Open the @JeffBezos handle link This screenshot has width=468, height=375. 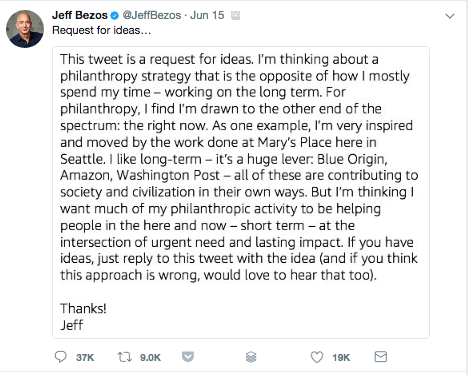click(152, 15)
